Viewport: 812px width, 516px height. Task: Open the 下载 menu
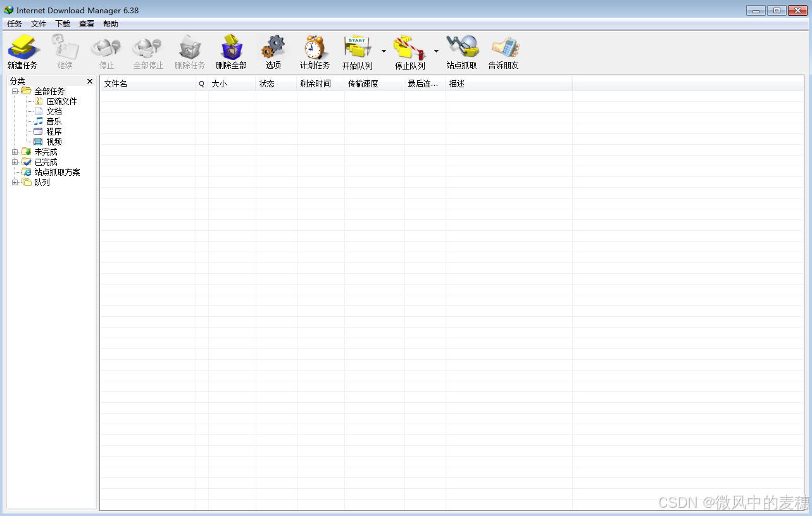[x=63, y=24]
